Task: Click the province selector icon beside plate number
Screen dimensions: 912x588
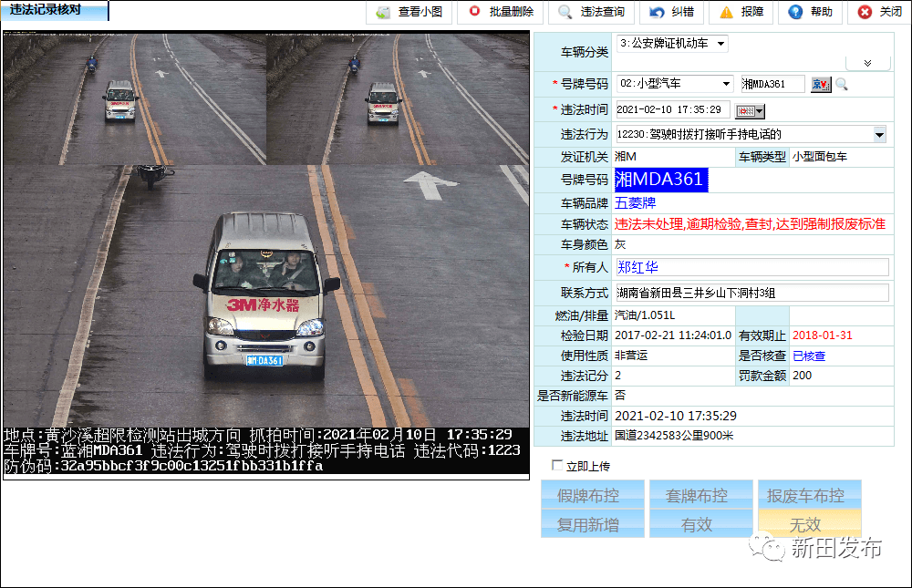Action: 821,84
